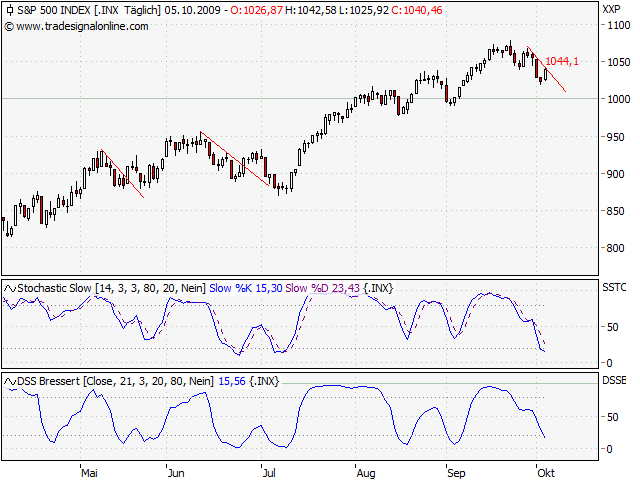This screenshot has width=640, height=480.
Task: Click the Sep month label
Action: tap(456, 473)
